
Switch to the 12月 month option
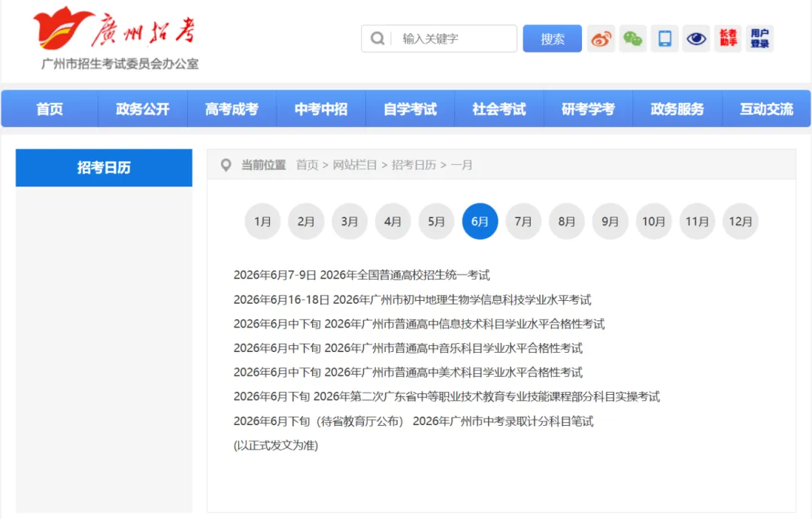click(x=741, y=221)
